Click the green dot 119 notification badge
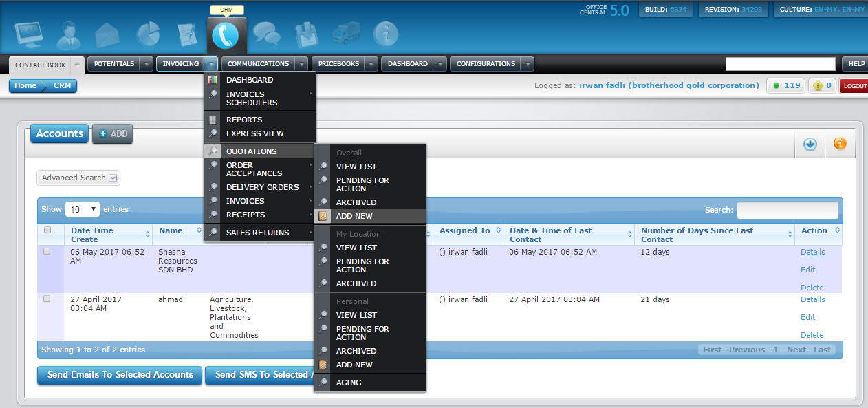Screen dimensions: 868x408 (785, 85)
